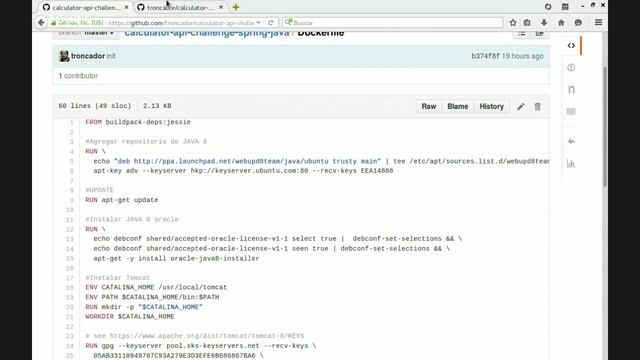Click 'apt-get -y install oracle-java8-installer' line
640x360 pixels.
tap(176, 258)
